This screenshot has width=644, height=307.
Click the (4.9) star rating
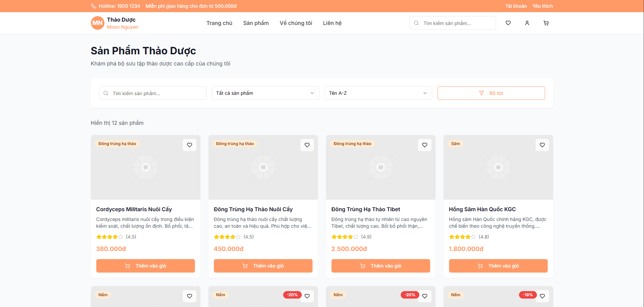click(x=351, y=237)
